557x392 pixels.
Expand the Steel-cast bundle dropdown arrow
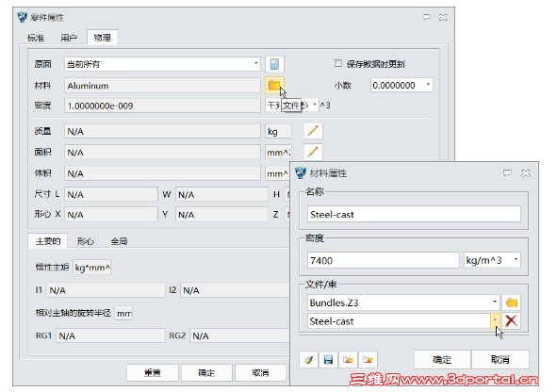[495, 321]
